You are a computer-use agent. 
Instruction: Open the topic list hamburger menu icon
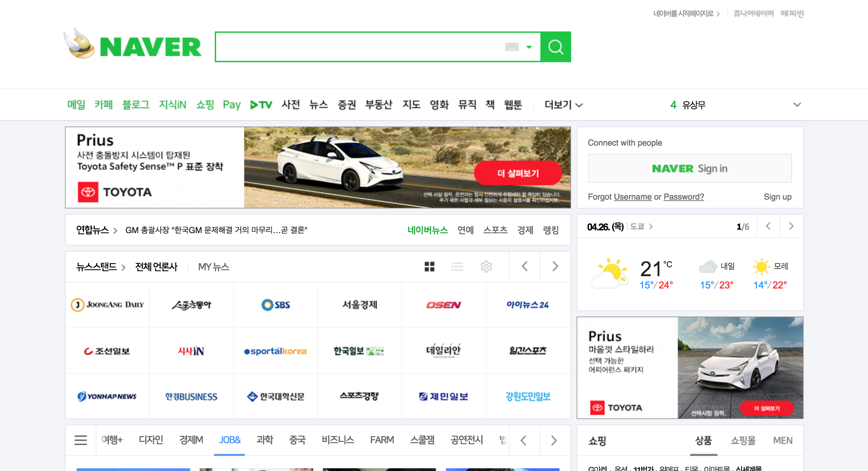pyautogui.click(x=81, y=440)
